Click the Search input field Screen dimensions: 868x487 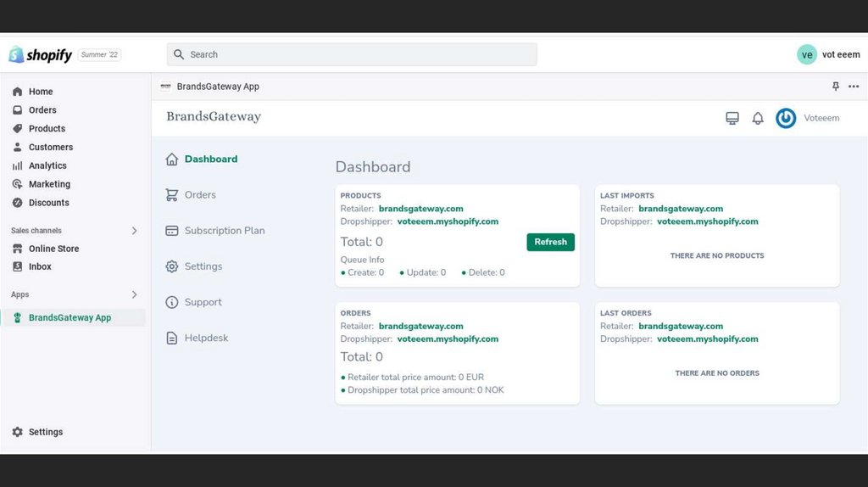[x=352, y=54]
